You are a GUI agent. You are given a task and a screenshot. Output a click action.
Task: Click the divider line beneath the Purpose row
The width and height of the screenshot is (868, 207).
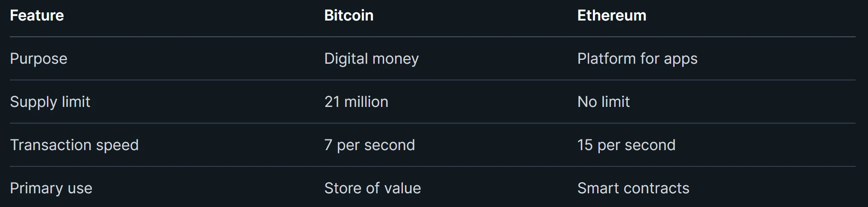point(432,80)
